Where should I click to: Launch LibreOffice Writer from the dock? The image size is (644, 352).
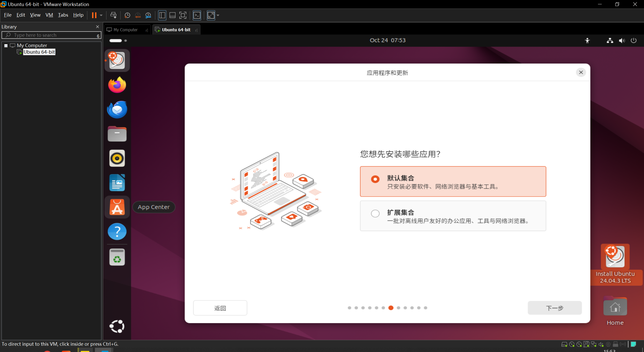(117, 183)
